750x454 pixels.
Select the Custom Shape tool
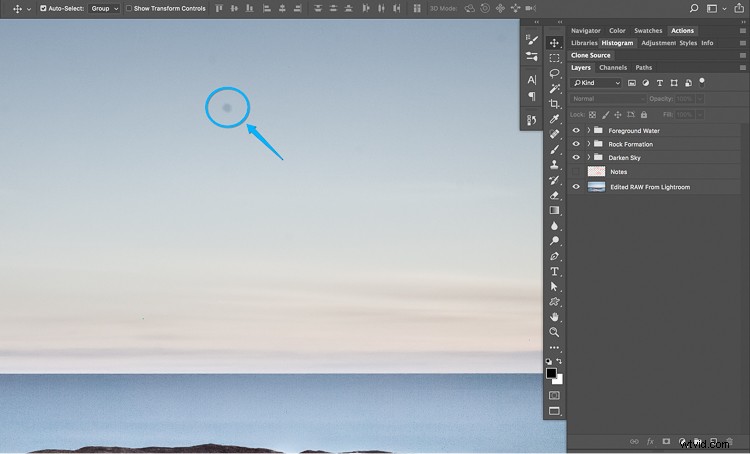tap(554, 302)
